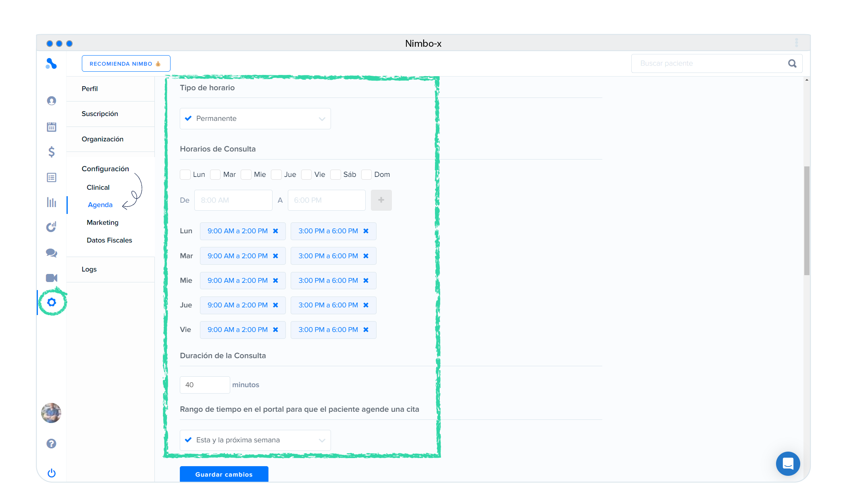Image resolution: width=847 pixels, height=504 pixels.
Task: Click the 8:00 AM start time field
Action: [233, 200]
